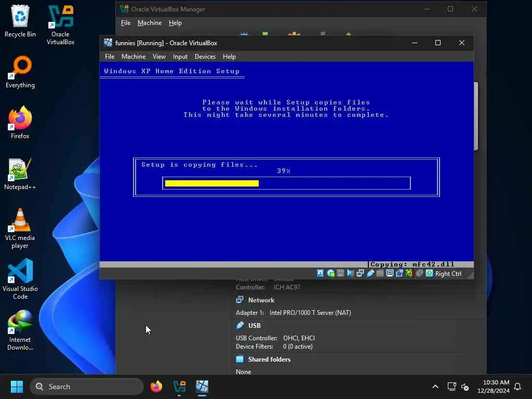The height and width of the screenshot is (399, 532).
Task: Click the Controller ICH AC97 text
Action: pyautogui.click(x=268, y=287)
